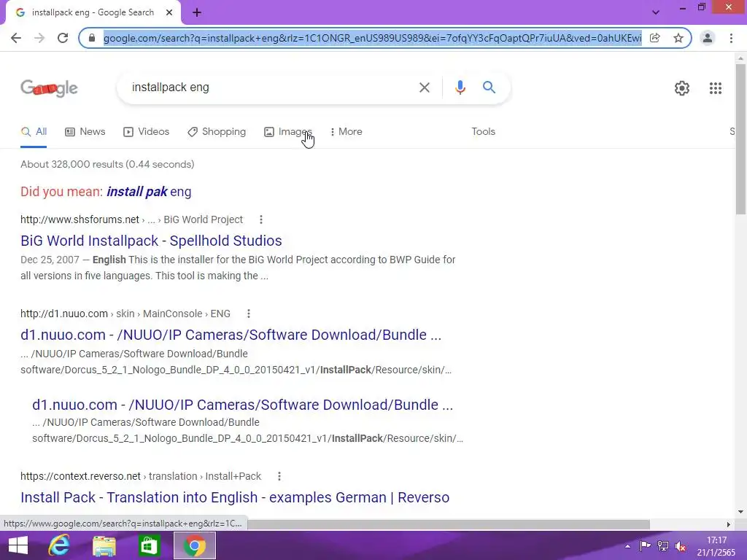Screen dimensions: 747x560
Task: Reload the current page
Action: (63, 38)
